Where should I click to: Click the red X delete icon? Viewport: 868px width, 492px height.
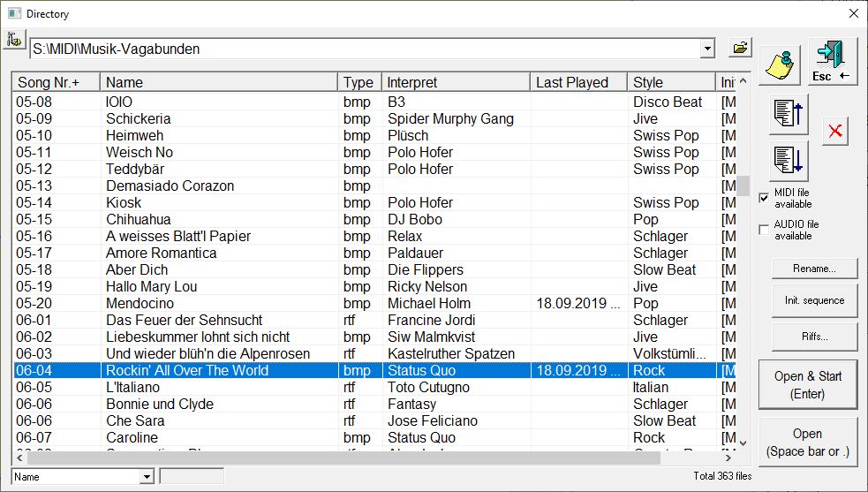point(835,132)
